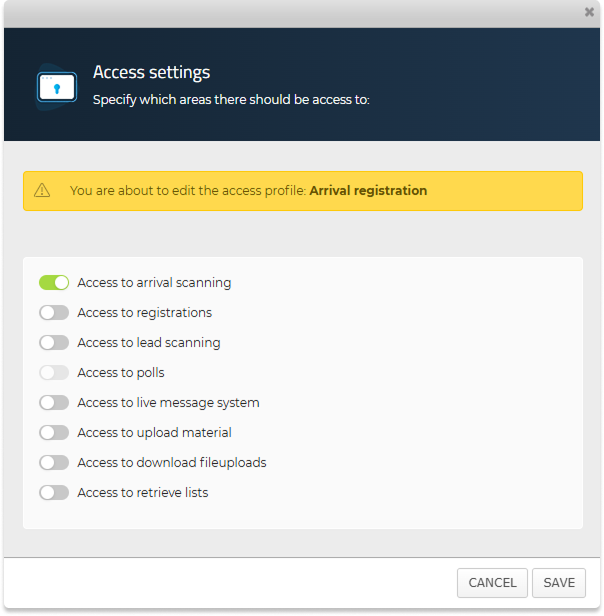This screenshot has width=604, height=616.
Task: Click the 'Access to arrival scanning' label
Action: tap(154, 283)
